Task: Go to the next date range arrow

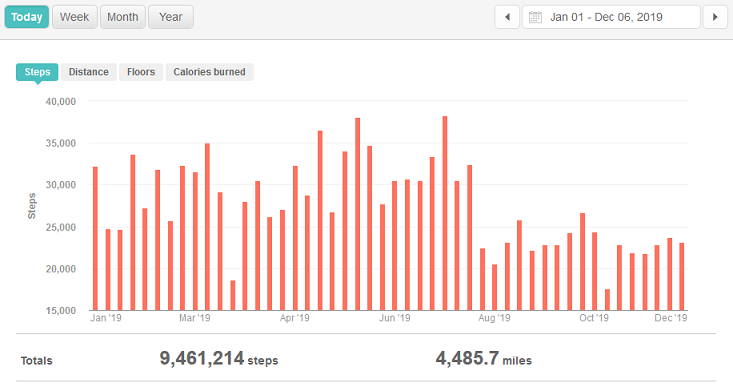Action: (715, 17)
